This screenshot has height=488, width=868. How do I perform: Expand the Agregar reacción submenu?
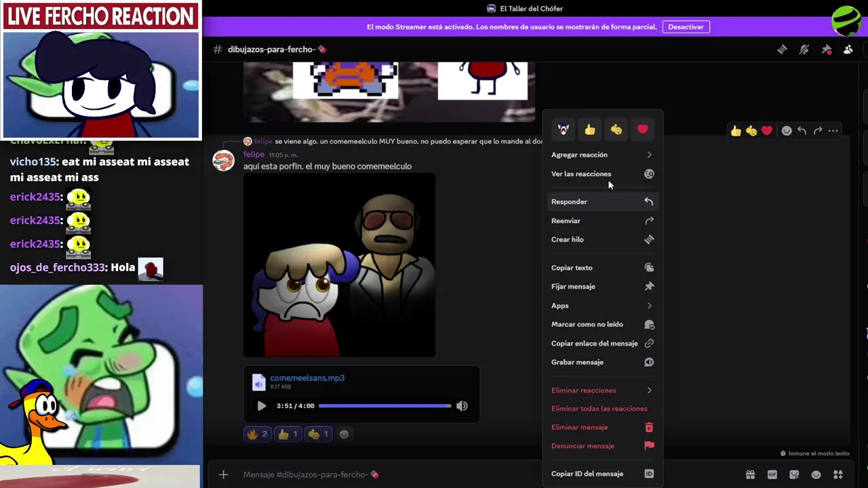(x=602, y=155)
